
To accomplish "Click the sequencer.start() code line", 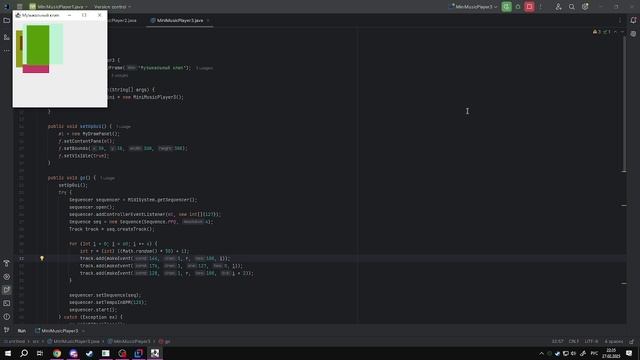I will 93,310.
